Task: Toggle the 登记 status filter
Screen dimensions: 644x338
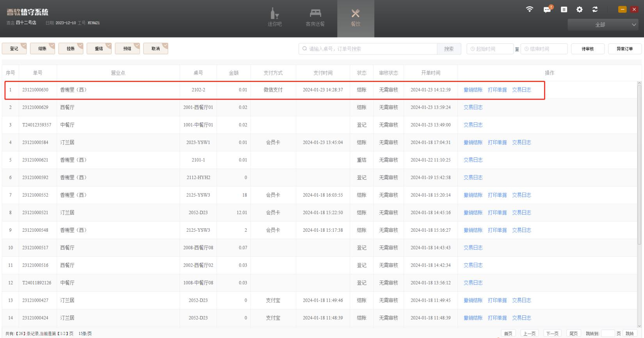Action: (x=14, y=49)
